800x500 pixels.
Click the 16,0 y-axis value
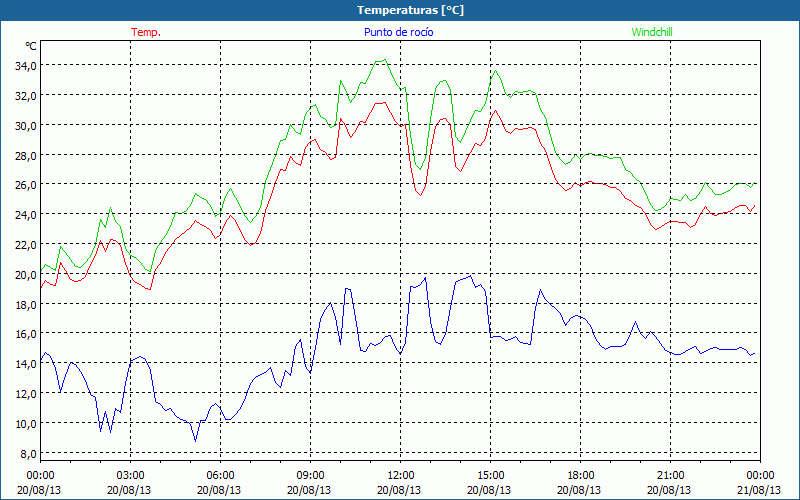26,334
